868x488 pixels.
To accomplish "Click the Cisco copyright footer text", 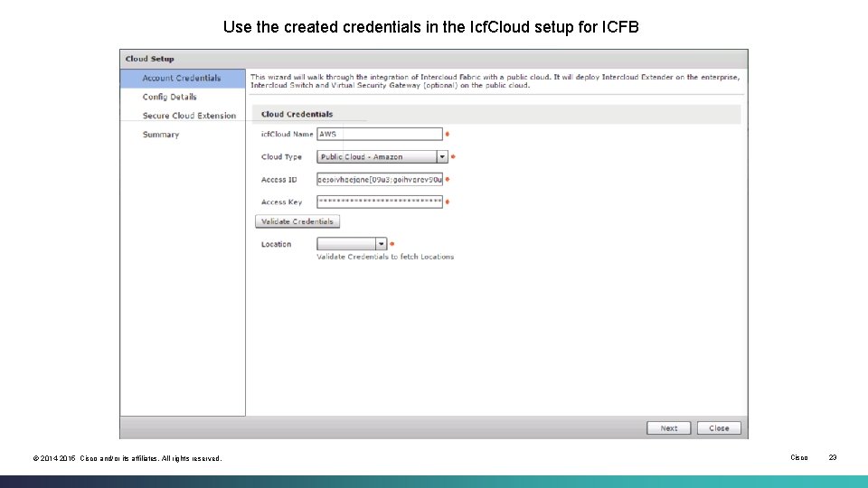I will pyautogui.click(x=127, y=458).
